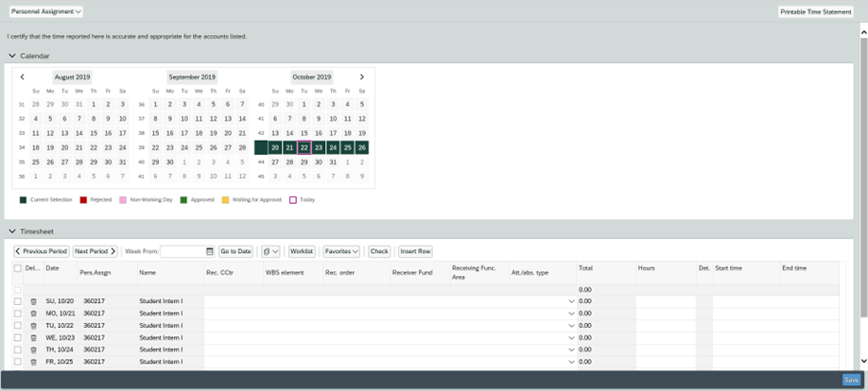
Task: Go to previous month in calendar
Action: click(x=23, y=76)
